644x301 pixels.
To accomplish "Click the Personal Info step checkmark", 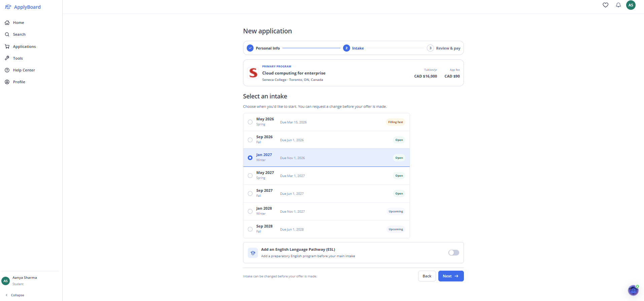I will [250, 48].
